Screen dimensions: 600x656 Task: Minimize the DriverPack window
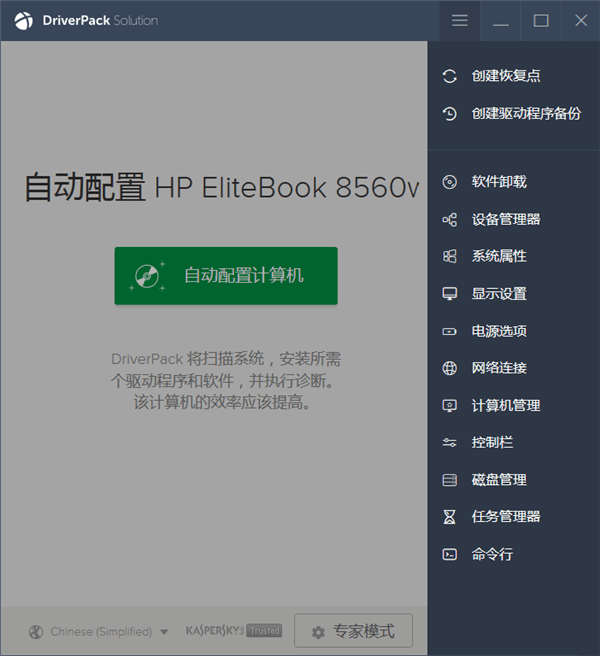coord(500,20)
